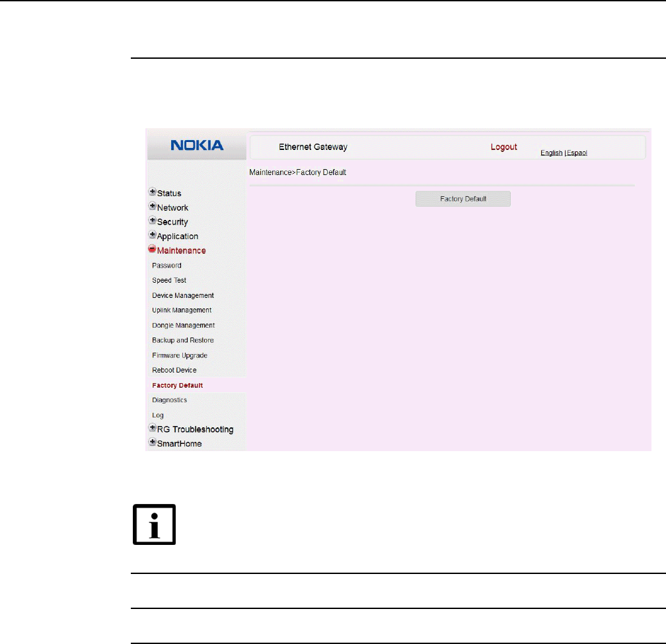Click the information note icon
666x644 pixels.
click(x=154, y=524)
